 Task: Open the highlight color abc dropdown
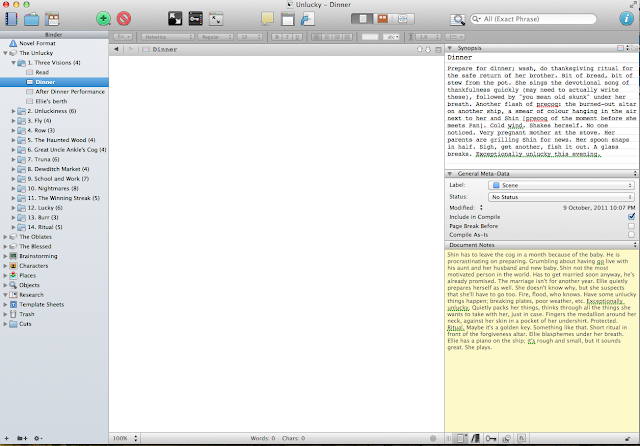pyautogui.click(x=391, y=37)
